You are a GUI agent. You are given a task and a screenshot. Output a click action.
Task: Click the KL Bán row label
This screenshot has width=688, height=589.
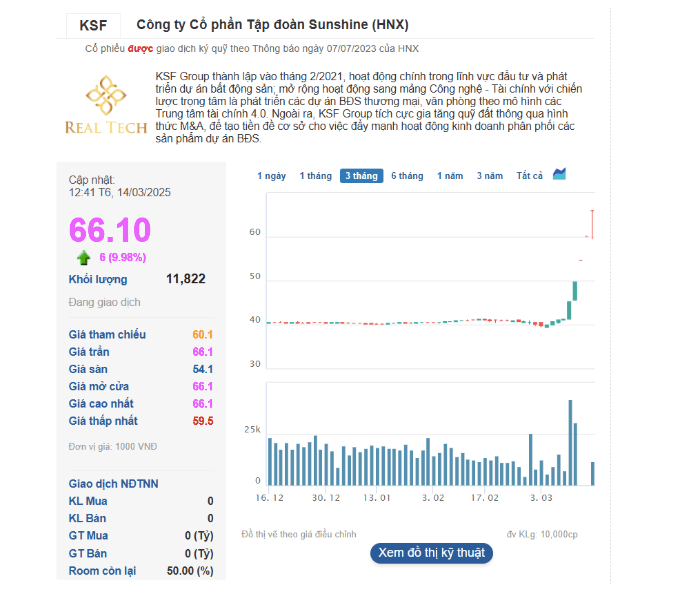tap(87, 518)
